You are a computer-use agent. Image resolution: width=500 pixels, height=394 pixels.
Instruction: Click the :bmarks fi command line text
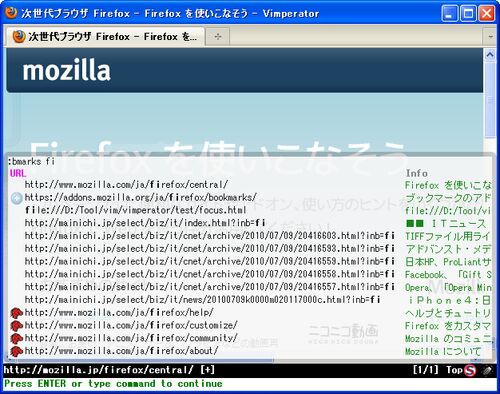(31, 162)
